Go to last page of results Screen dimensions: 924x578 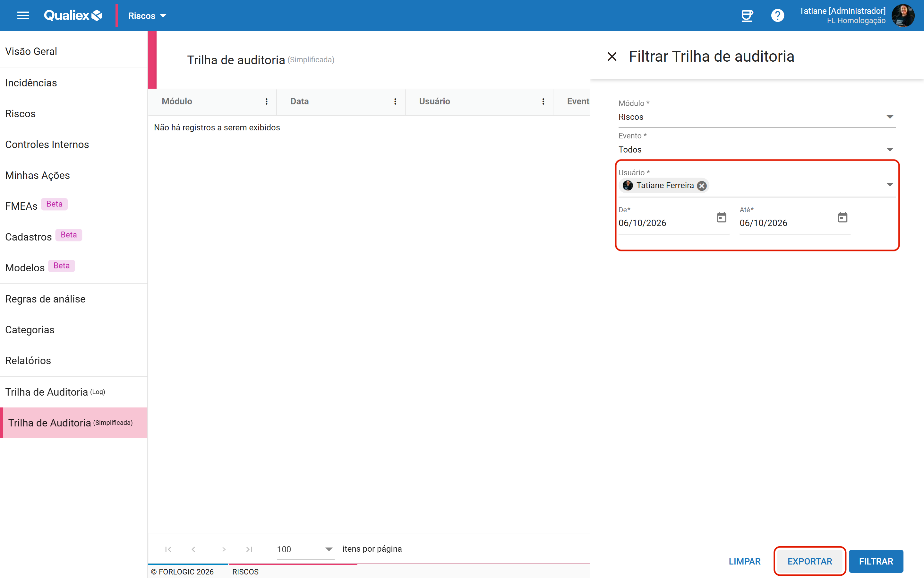click(x=249, y=549)
